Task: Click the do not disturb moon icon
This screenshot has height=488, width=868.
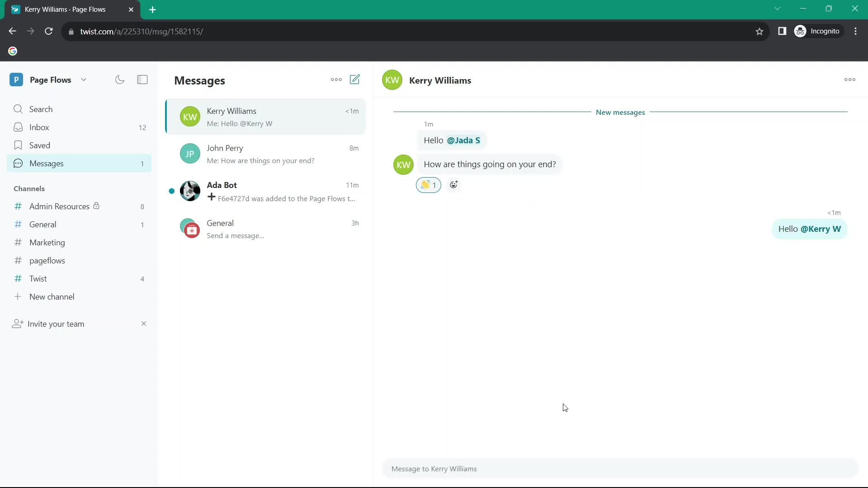Action: (120, 80)
